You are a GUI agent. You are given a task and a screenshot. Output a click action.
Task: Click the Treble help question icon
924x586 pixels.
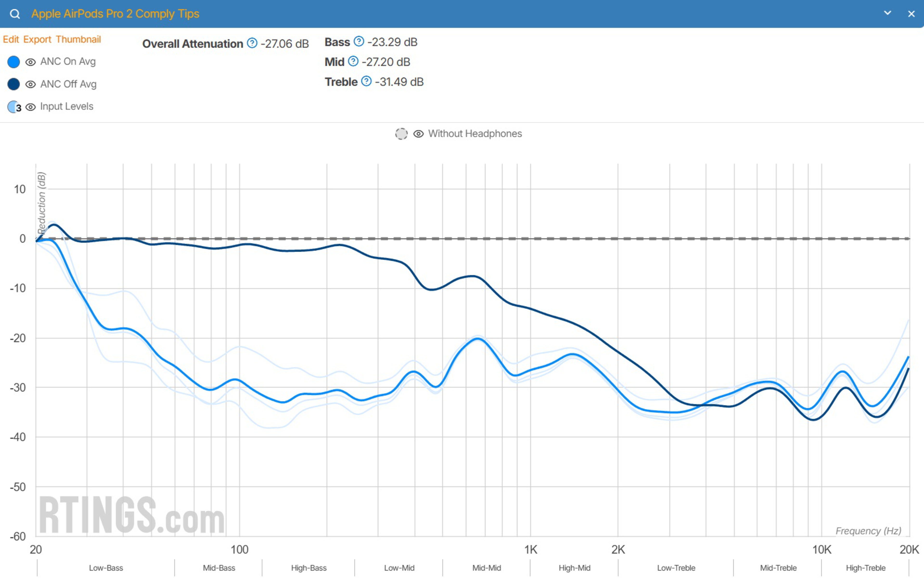pyautogui.click(x=366, y=81)
